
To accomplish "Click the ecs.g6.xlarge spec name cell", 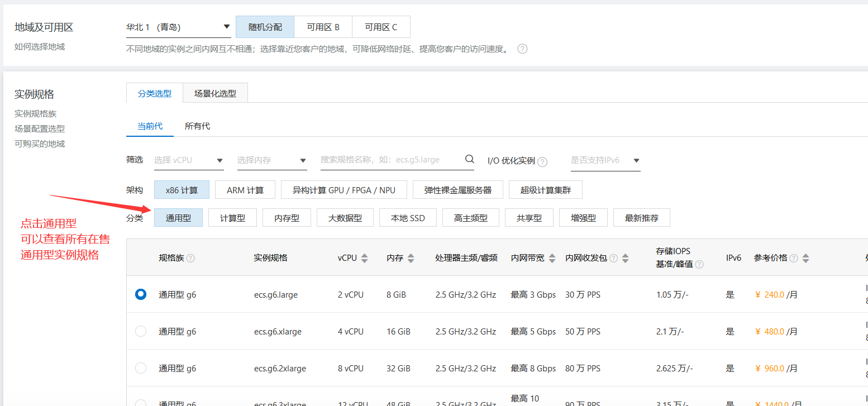I will point(278,331).
